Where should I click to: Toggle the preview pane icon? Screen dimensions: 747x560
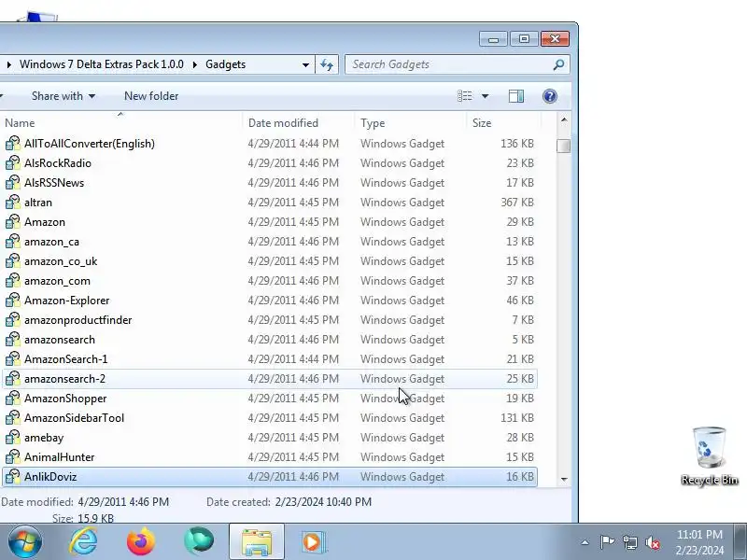tap(516, 96)
